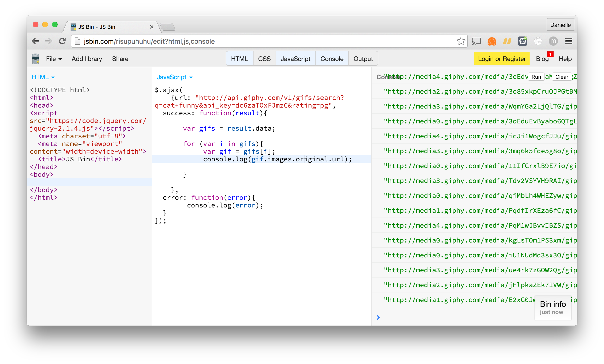Click console line containing 3oEduEvByabo6QTgL
The height and width of the screenshot is (364, 604).
(x=474, y=121)
